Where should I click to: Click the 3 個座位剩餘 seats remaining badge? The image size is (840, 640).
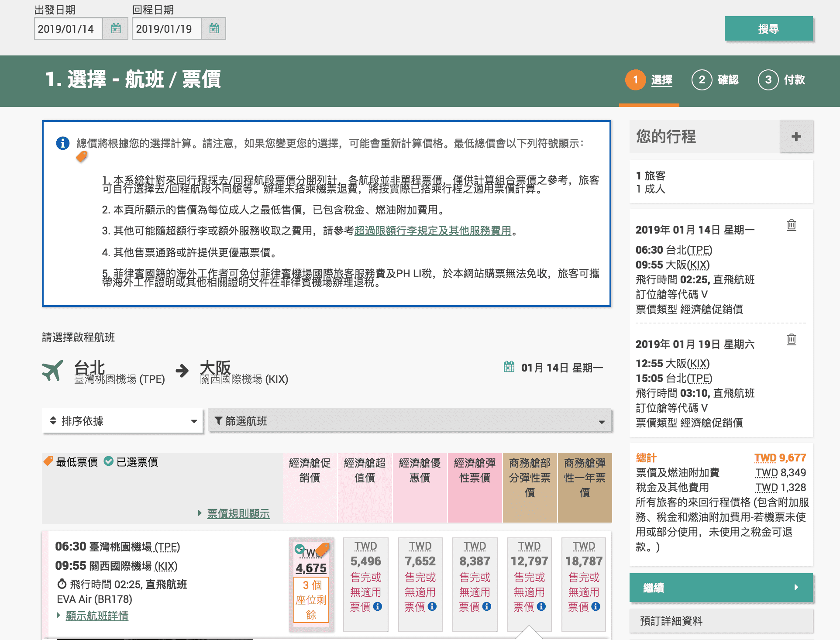click(x=311, y=600)
